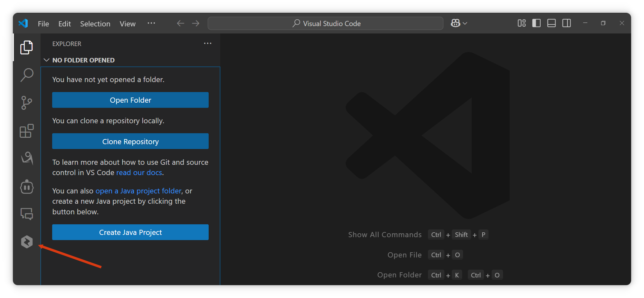Screen dimensions: 644x298
Task: Click the Create Java Project button
Action: [x=130, y=232]
